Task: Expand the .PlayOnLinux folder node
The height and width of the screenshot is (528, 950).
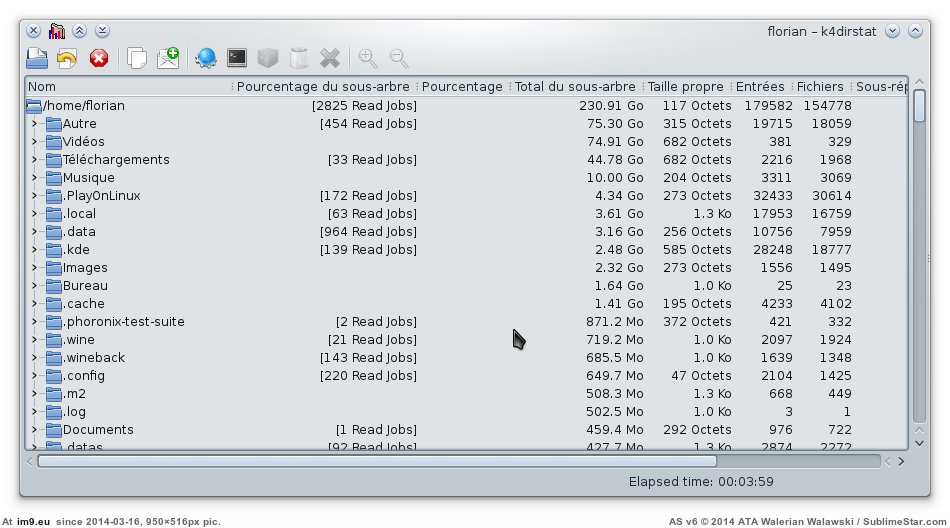Action: 34,196
